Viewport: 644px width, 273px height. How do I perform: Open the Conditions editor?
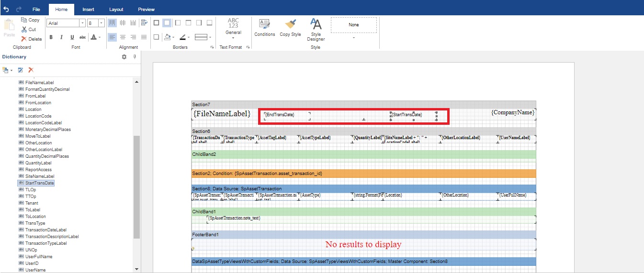264,27
